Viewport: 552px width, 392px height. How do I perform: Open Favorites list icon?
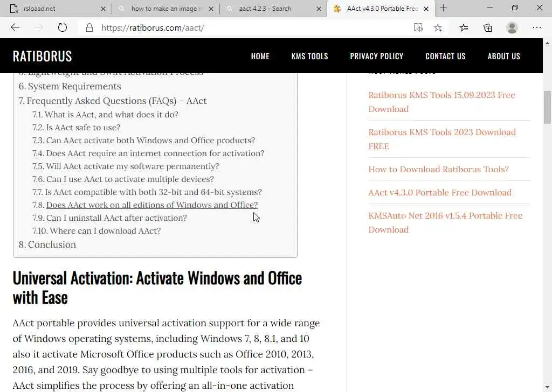point(464,28)
